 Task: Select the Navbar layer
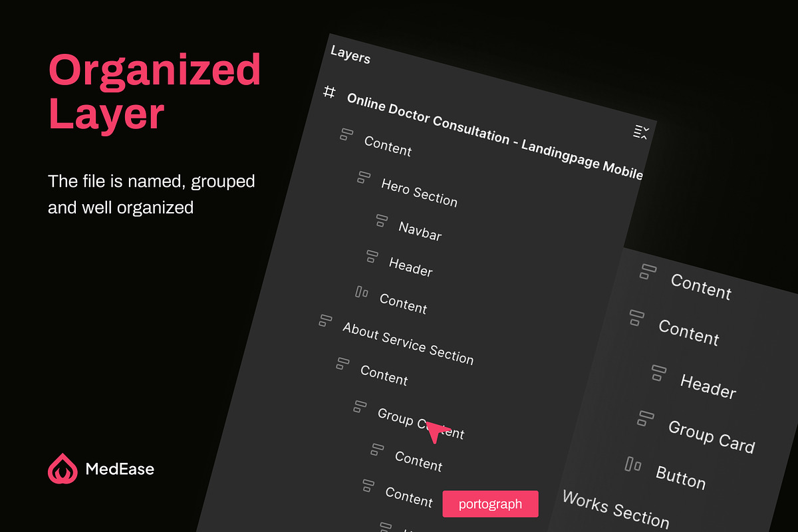tap(420, 231)
